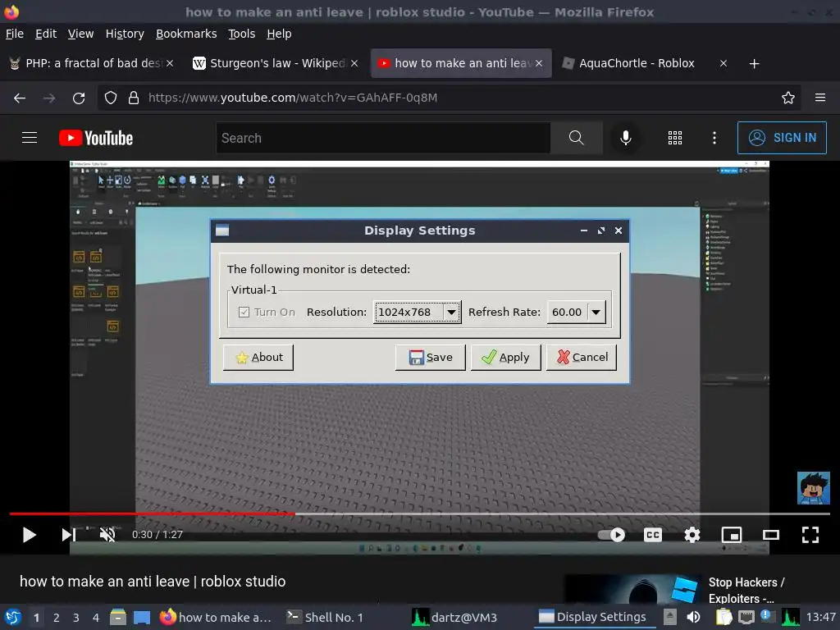840x630 pixels.
Task: Toggle closed captions CC
Action: [652, 535]
